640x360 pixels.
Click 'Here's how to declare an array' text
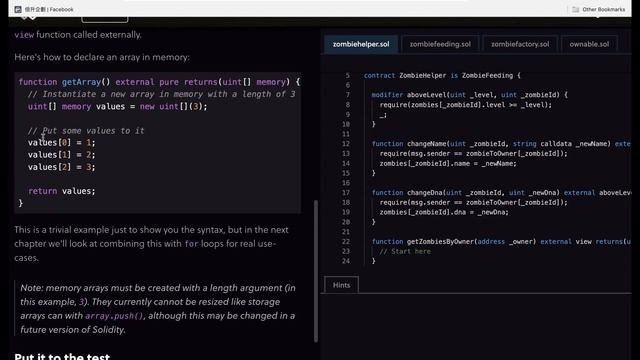102,57
